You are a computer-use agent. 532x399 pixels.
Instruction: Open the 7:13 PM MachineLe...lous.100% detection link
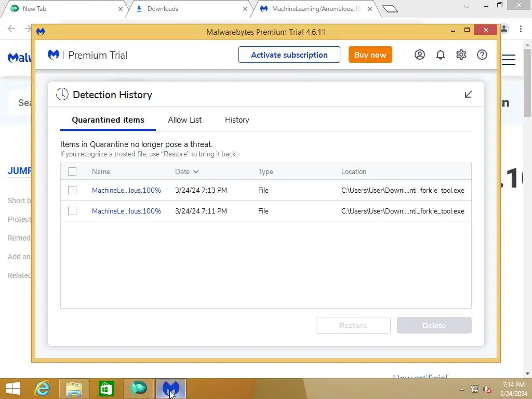tap(126, 190)
